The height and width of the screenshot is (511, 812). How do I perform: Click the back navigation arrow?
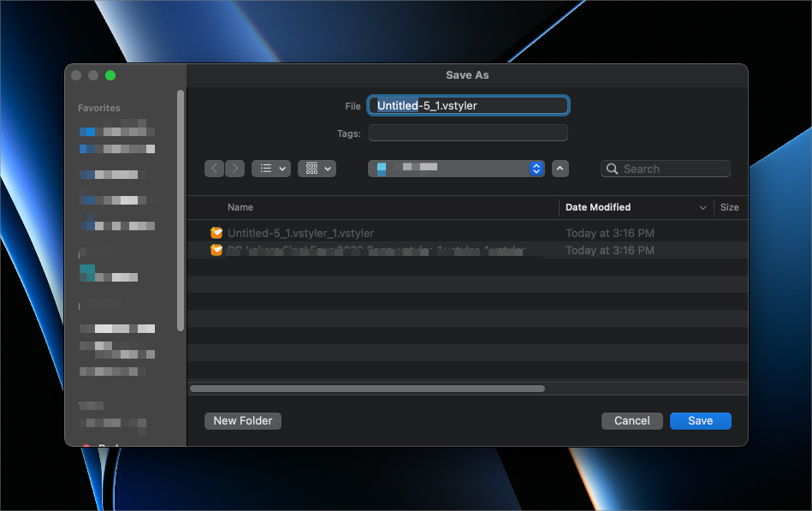(214, 169)
